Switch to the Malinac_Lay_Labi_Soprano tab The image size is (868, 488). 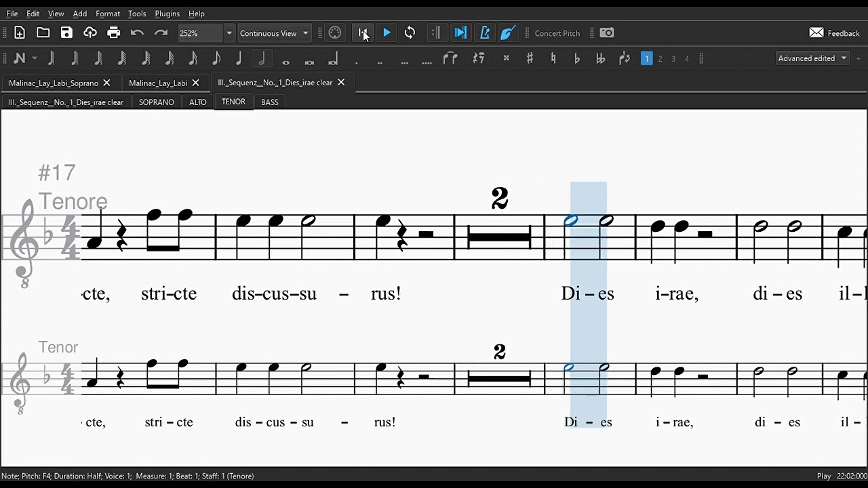coord(54,83)
